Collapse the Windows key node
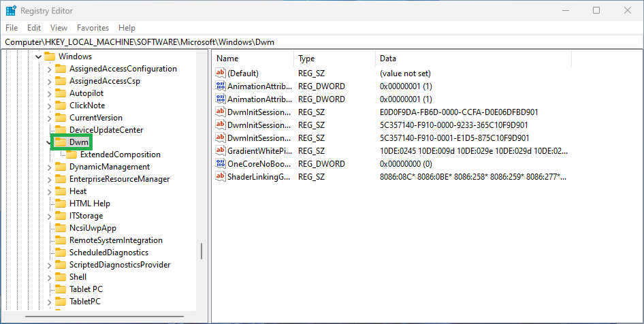The image size is (644, 324). pos(39,56)
